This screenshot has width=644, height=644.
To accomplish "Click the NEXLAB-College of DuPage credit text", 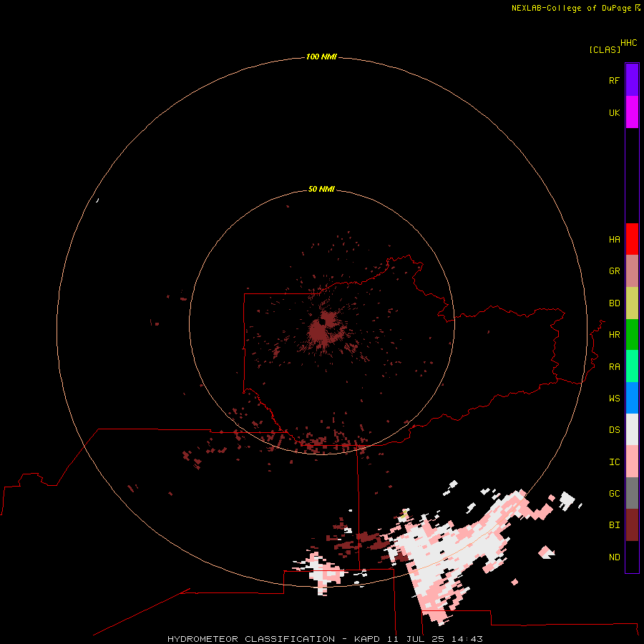I will (x=571, y=8).
